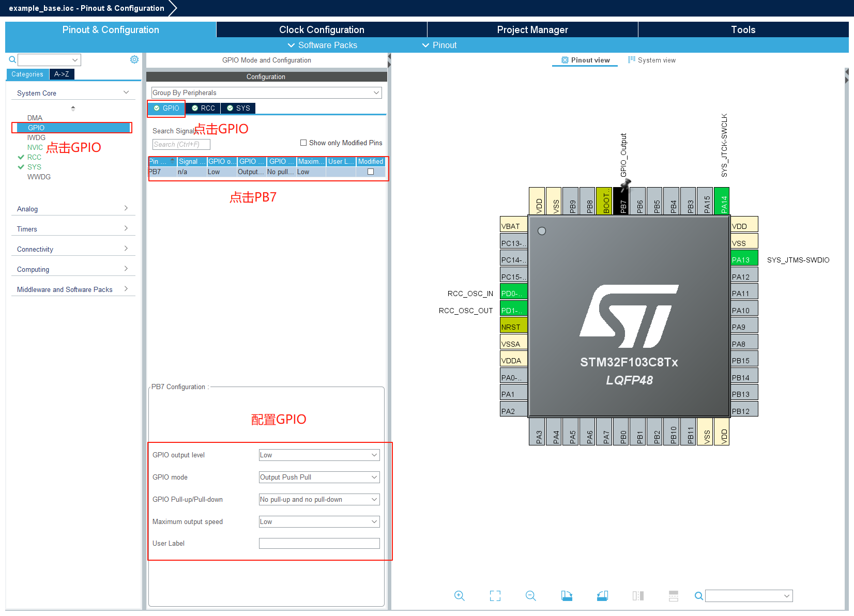Image resolution: width=854 pixels, height=616 pixels.
Task: Expand Middleware and Software Packs category
Action: (x=73, y=289)
